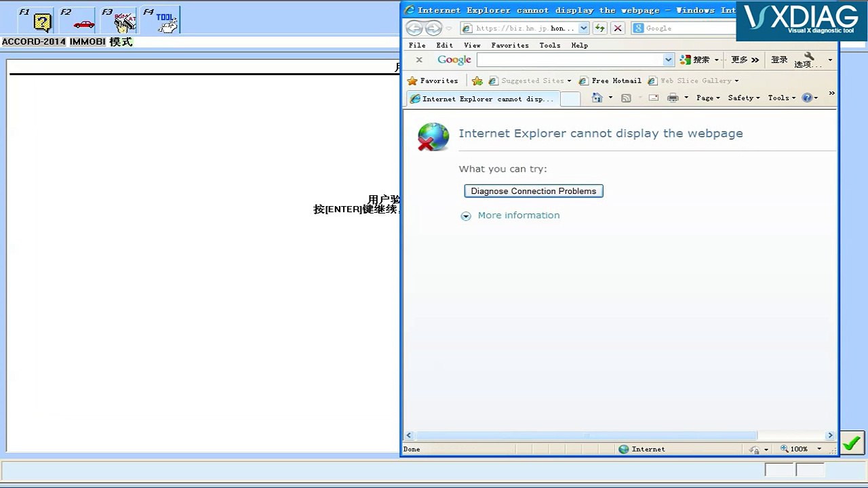Show more command bar items chevron
This screenshot has width=868, height=488.
point(831,94)
